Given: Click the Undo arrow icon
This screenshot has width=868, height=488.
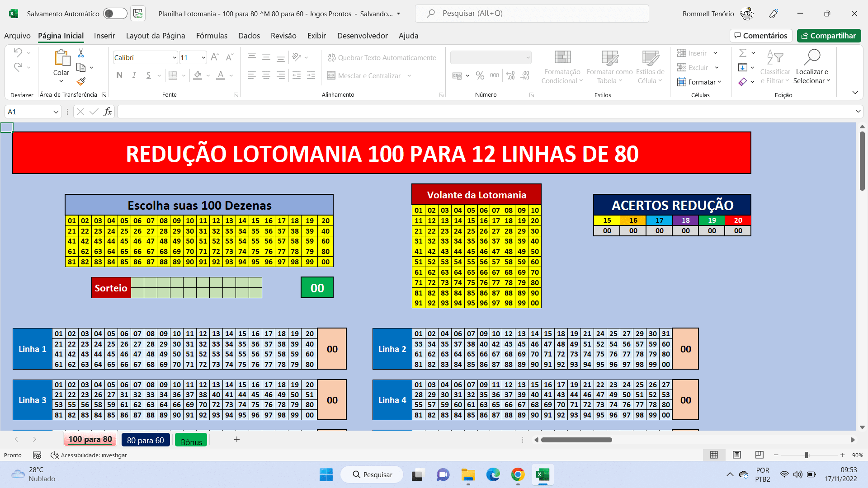Looking at the screenshot, I should point(18,52).
